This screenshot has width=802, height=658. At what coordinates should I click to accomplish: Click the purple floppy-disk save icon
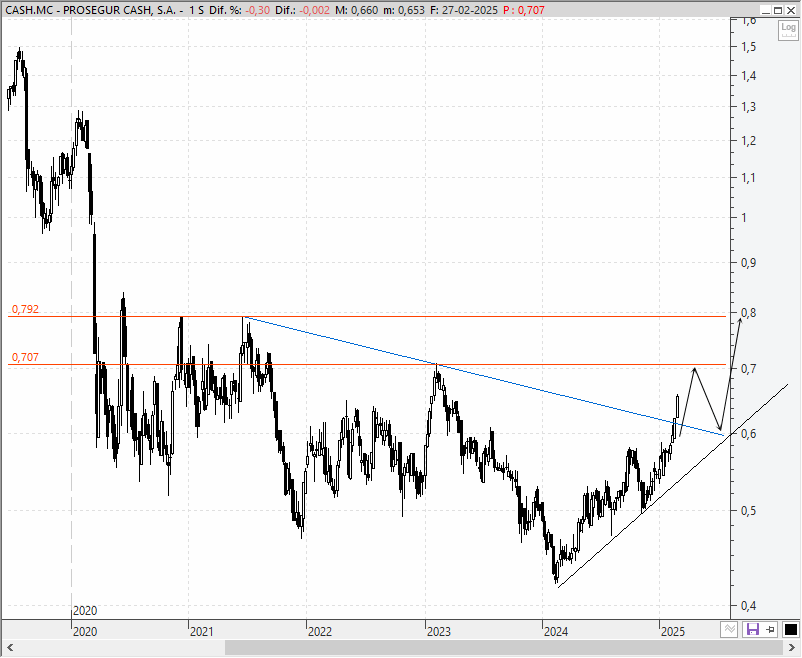pos(753,630)
